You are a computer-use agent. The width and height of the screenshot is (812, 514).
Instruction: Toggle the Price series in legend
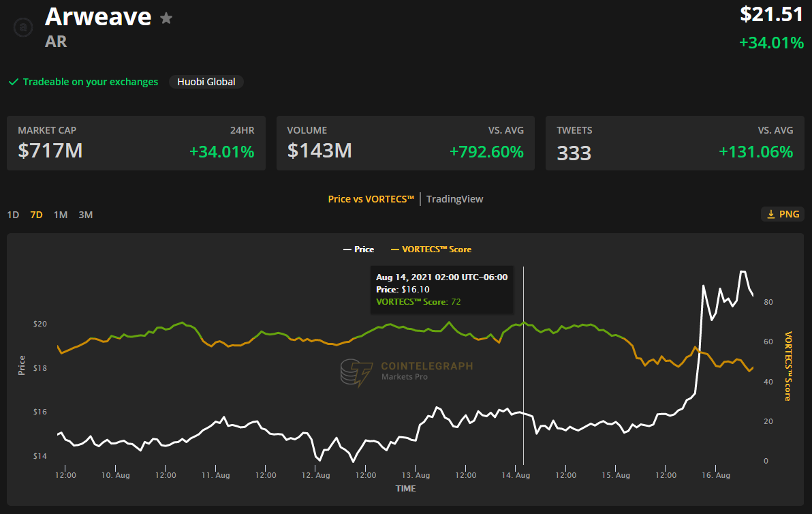tap(358, 250)
